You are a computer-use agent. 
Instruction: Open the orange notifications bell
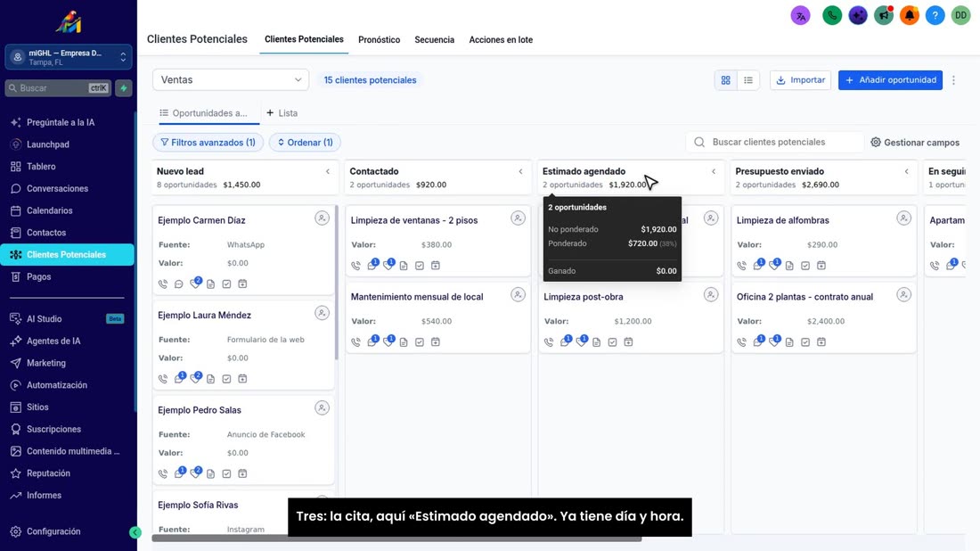pos(910,16)
